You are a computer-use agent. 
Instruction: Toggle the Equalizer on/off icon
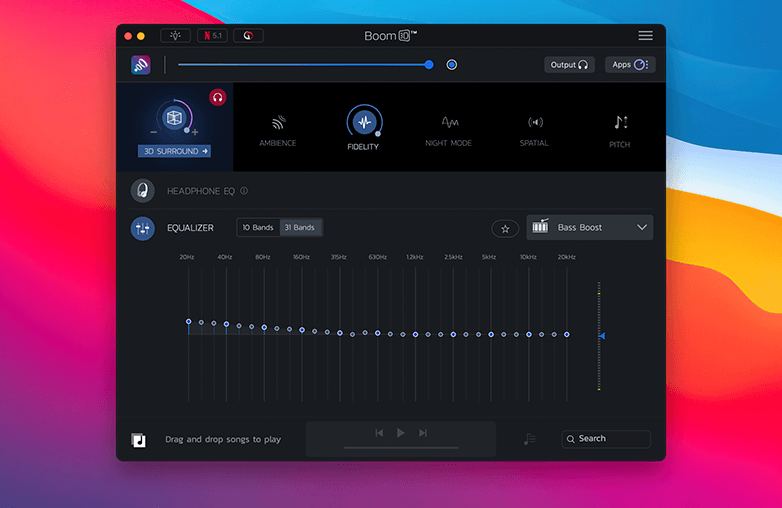142,228
